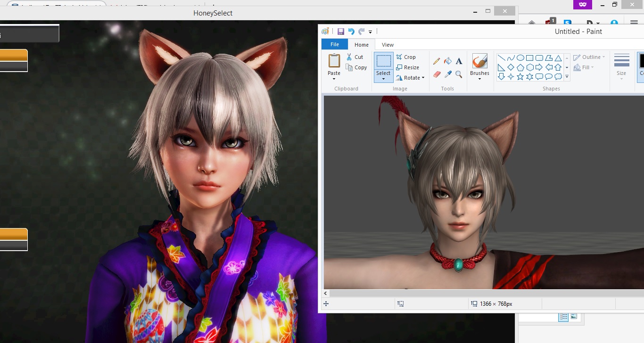Viewport: 644px width, 343px height.
Task: Select the Text tool
Action: [459, 61]
